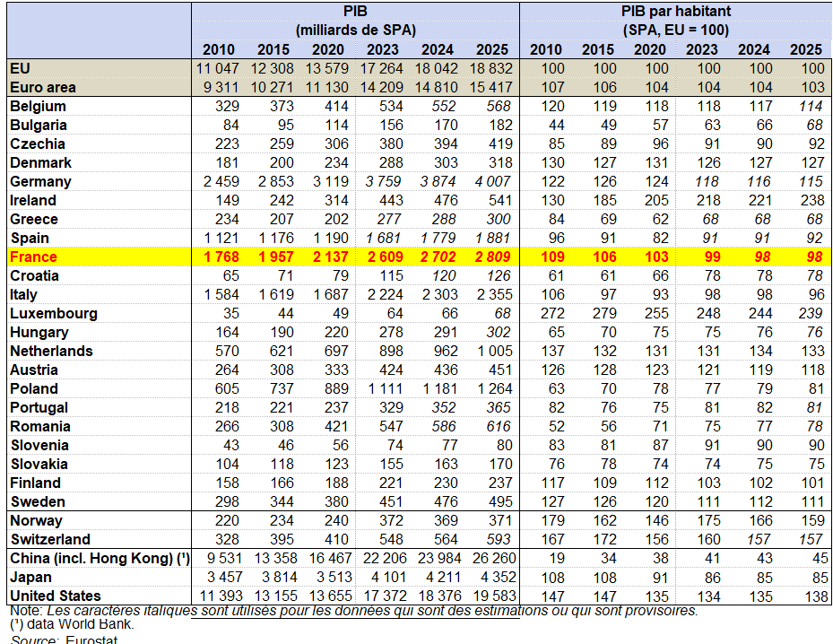
Task: Select the Germany row label
Action: tap(40, 182)
